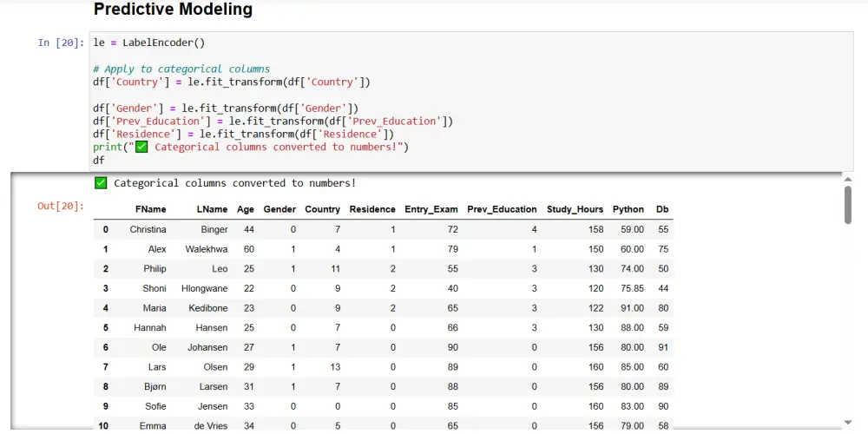Click the Db column header
The image size is (868, 434).
662,209
